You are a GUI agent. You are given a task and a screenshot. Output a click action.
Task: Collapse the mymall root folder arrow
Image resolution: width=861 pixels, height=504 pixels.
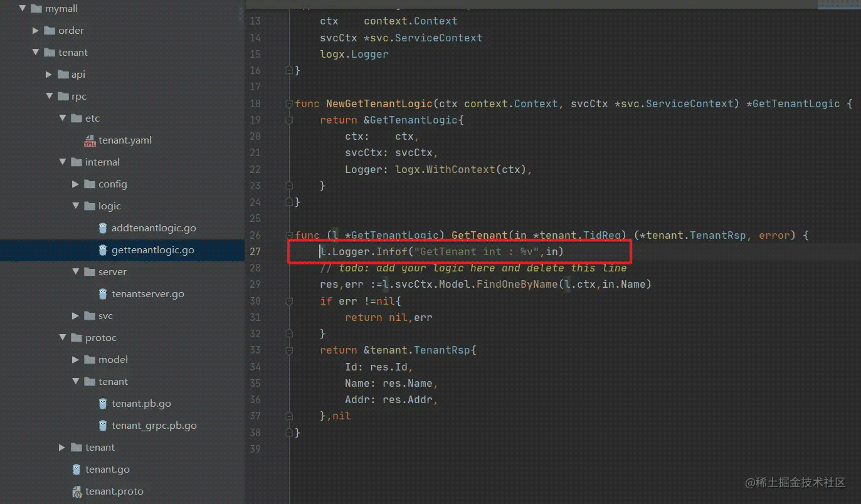pos(23,9)
